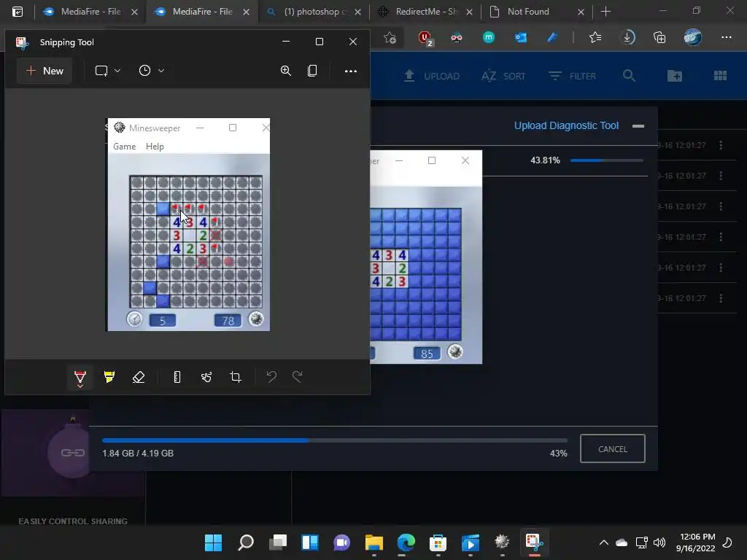Click the 85 mine counter in Minesweeper
This screenshot has height=560, width=747.
pyautogui.click(x=427, y=354)
